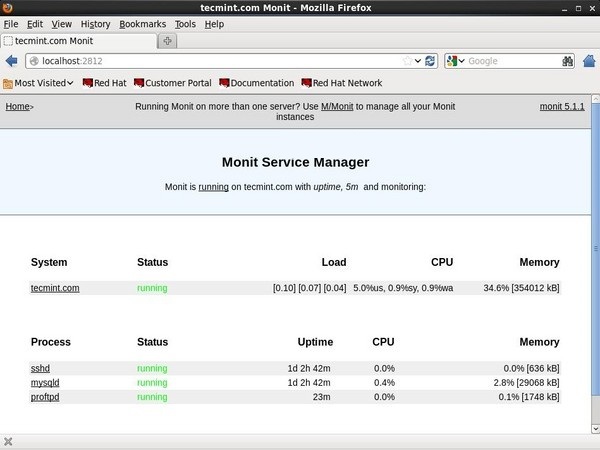Expand the Most Visited bookmarks dropdown
The width and height of the screenshot is (600, 450).
pos(38,83)
